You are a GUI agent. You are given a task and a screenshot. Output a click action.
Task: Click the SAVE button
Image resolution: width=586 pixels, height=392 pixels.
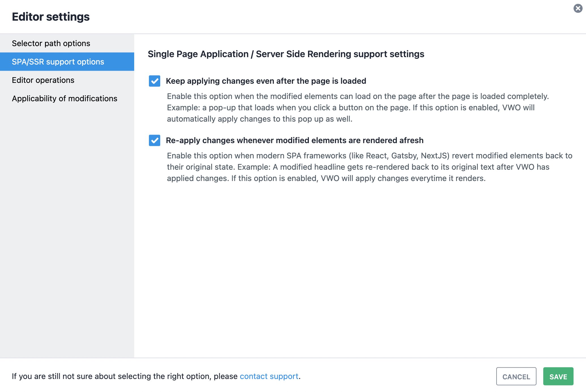558,376
